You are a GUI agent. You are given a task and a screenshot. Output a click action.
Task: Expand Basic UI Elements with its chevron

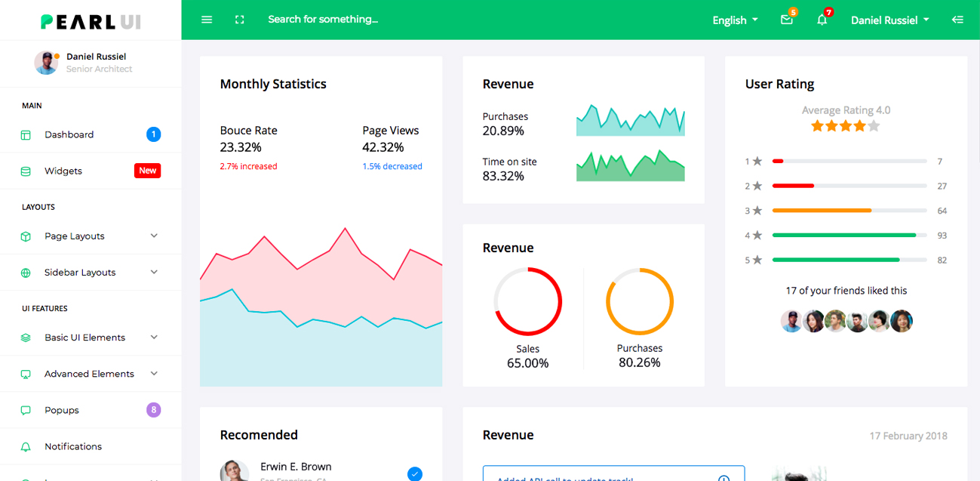pyautogui.click(x=154, y=337)
